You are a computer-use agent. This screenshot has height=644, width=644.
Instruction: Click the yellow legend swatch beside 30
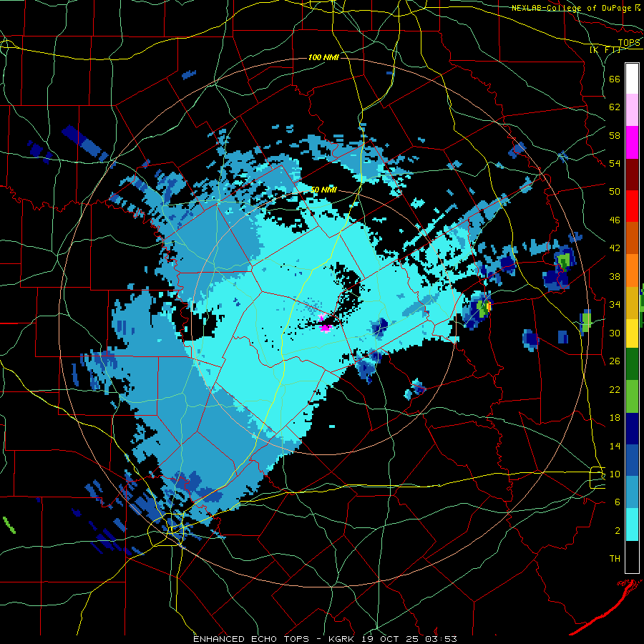coord(632,333)
